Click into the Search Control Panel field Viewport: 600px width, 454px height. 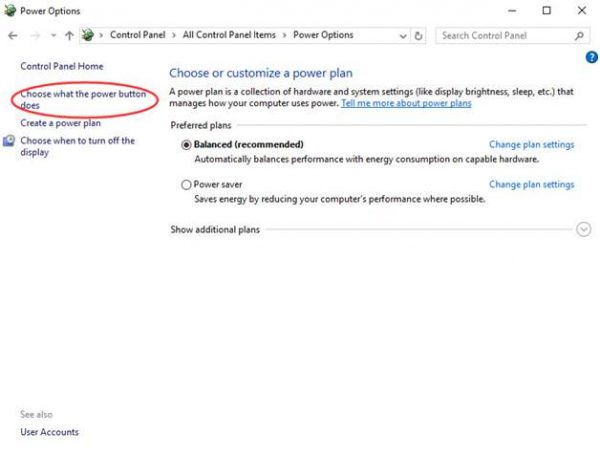512,36
